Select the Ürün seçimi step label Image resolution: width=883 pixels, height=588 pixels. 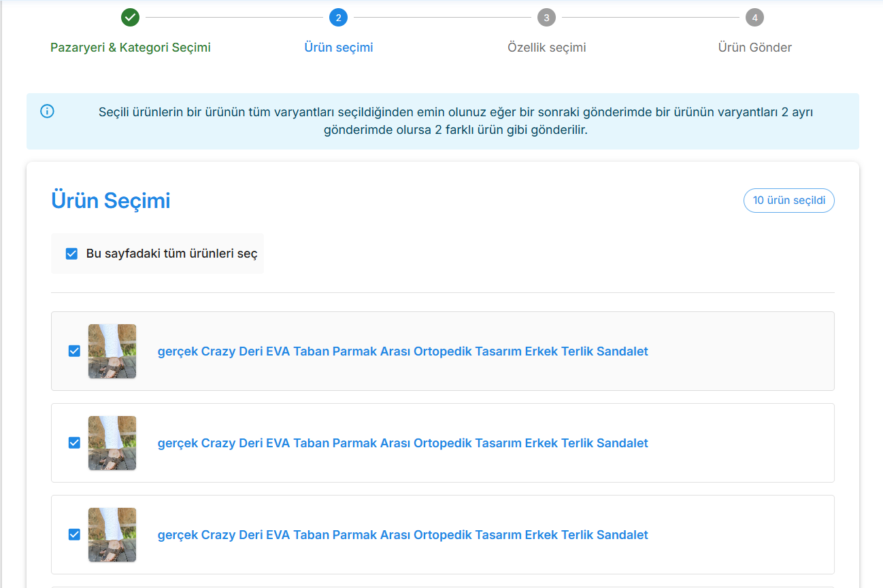pyautogui.click(x=338, y=48)
